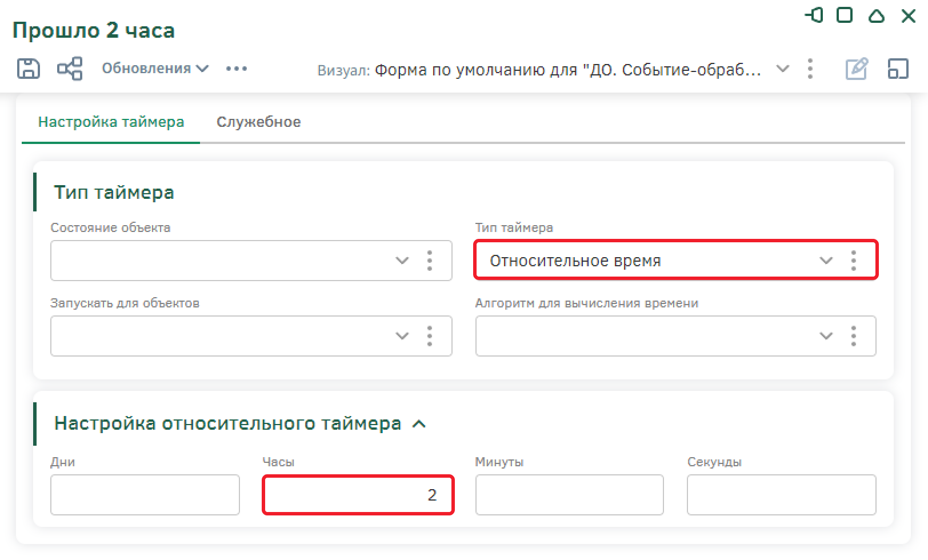The width and height of the screenshot is (928, 560).
Task: Click the options dots for Запускать для объектов
Action: coord(430,336)
